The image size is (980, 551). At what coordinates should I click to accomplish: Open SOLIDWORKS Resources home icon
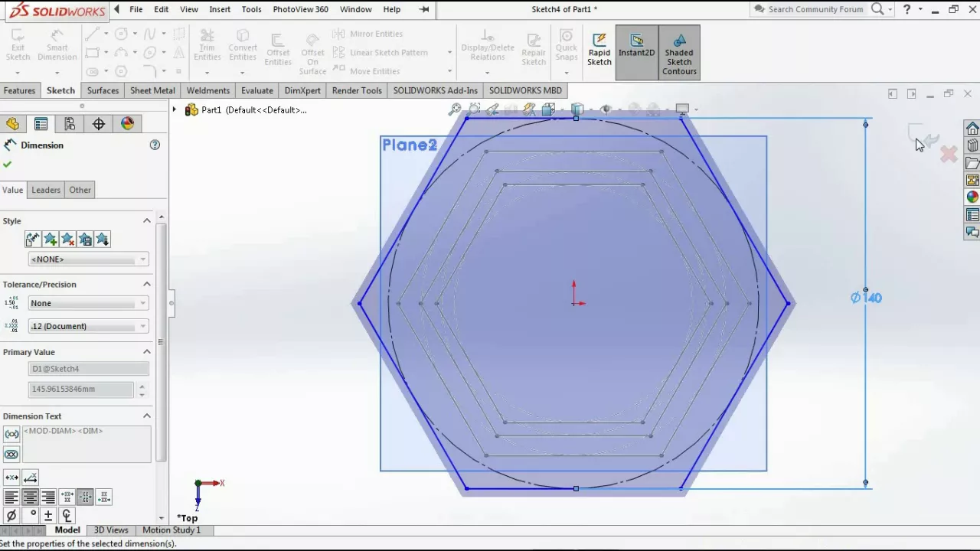[x=972, y=128]
